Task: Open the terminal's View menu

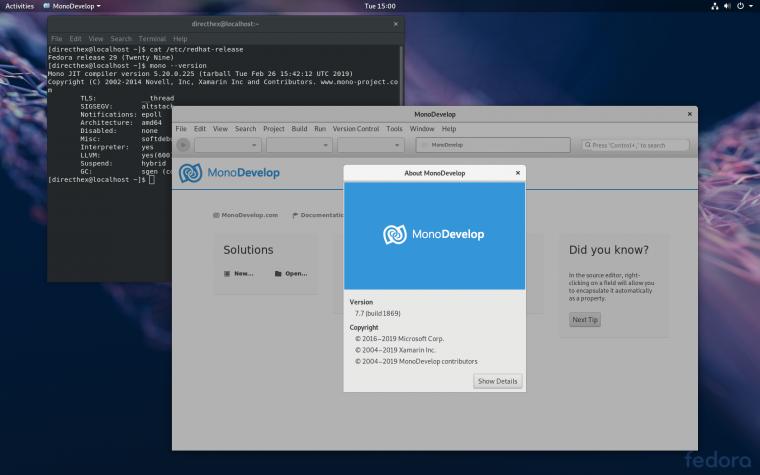Action: pos(95,38)
